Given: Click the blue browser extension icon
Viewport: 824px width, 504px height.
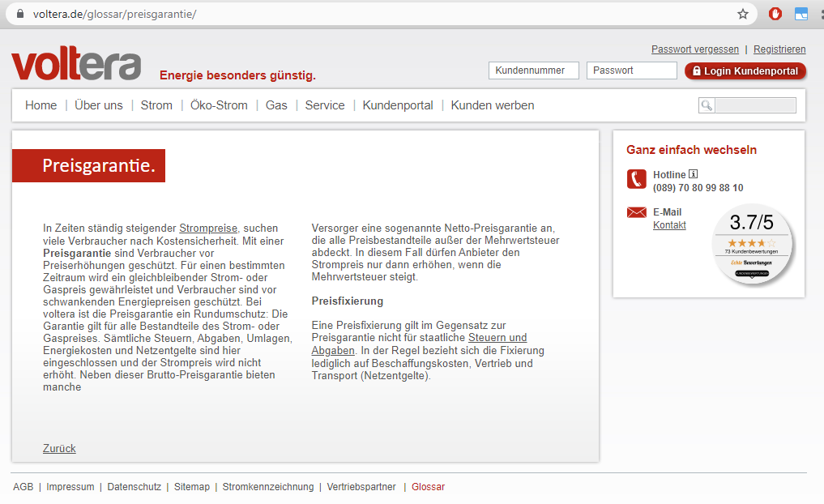Looking at the screenshot, I should pos(801,14).
